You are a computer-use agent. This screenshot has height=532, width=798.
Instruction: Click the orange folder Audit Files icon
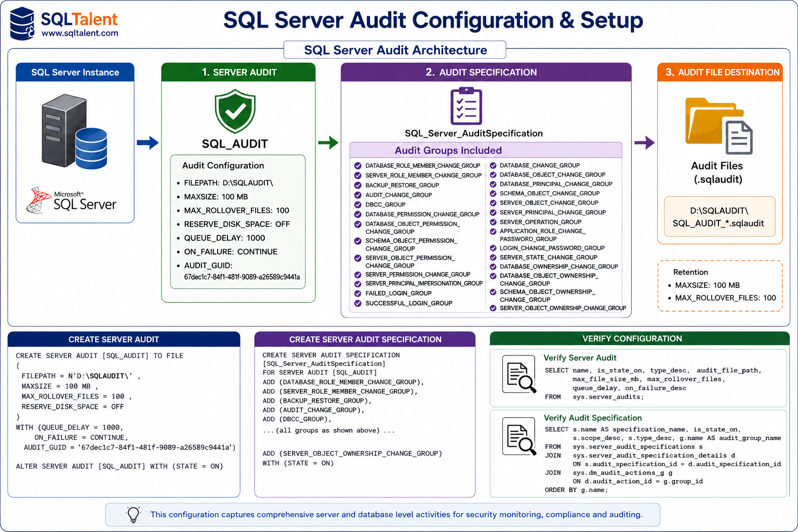point(719,126)
